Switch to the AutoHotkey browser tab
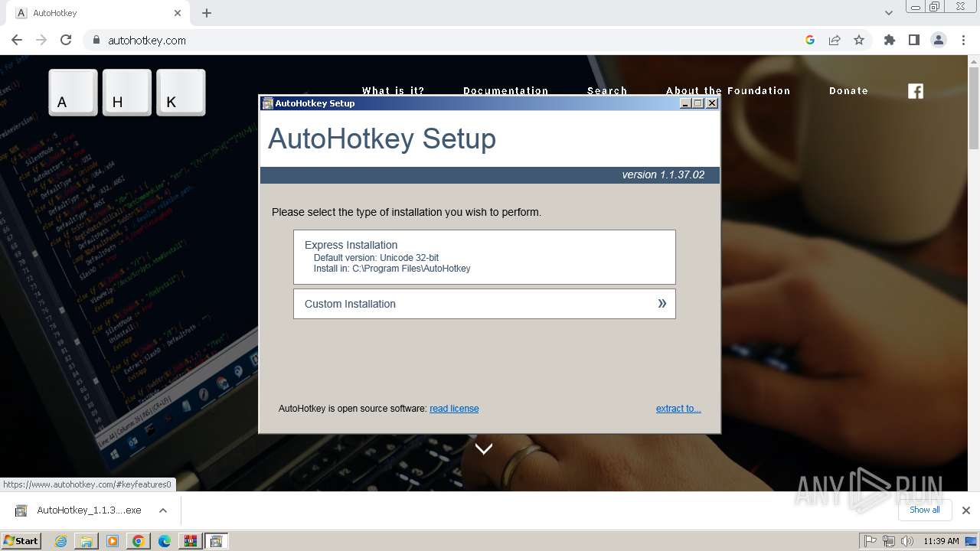Viewport: 980px width, 551px height. point(100,13)
